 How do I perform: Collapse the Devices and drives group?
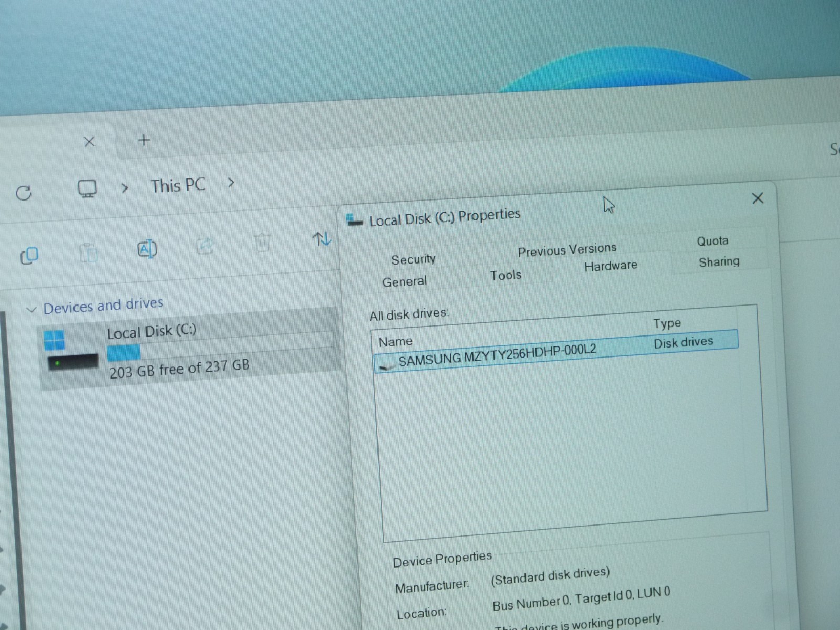(31, 309)
